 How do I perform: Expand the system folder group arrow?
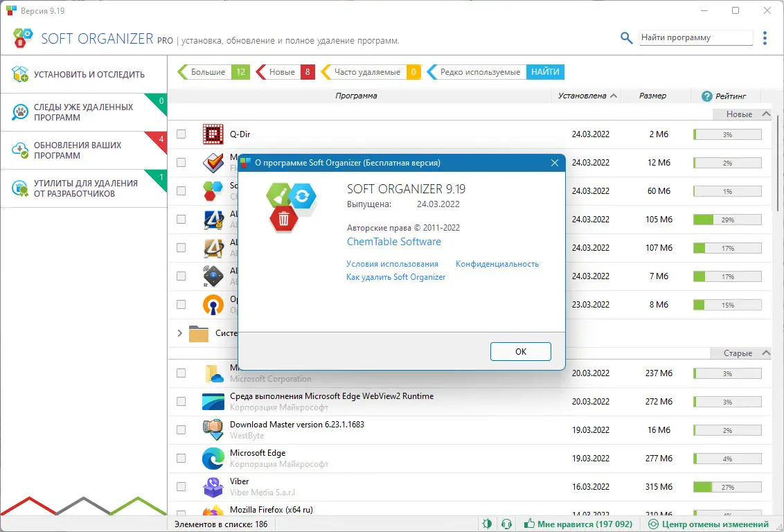180,333
